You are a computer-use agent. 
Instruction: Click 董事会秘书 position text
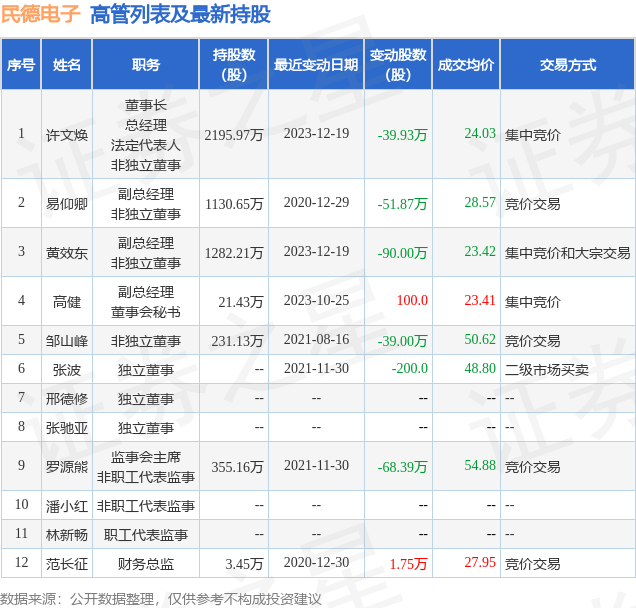tap(146, 312)
